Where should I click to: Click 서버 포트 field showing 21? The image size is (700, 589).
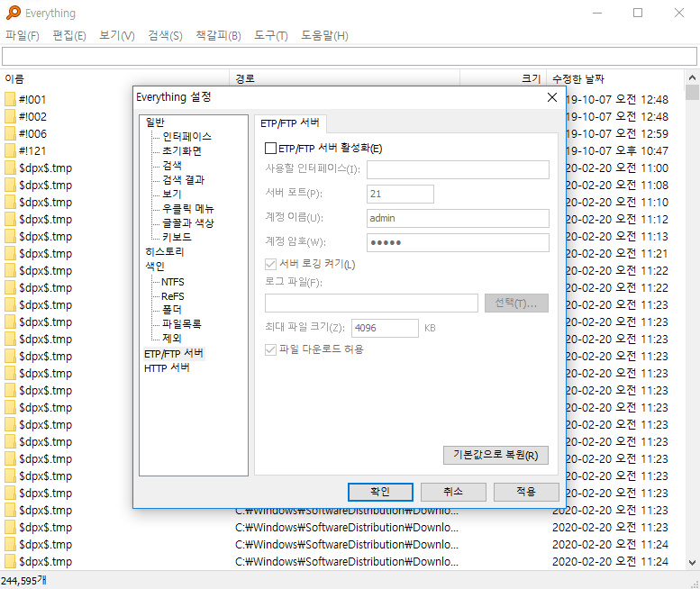pos(400,194)
